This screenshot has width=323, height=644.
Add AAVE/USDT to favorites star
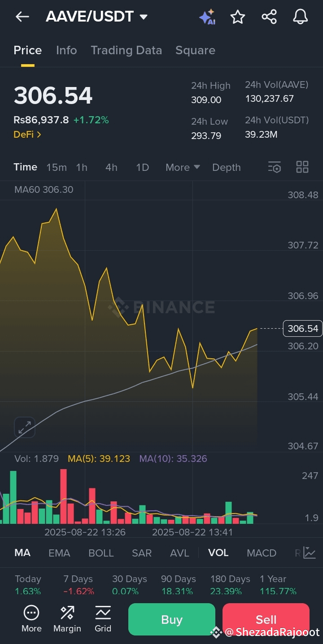tap(238, 17)
